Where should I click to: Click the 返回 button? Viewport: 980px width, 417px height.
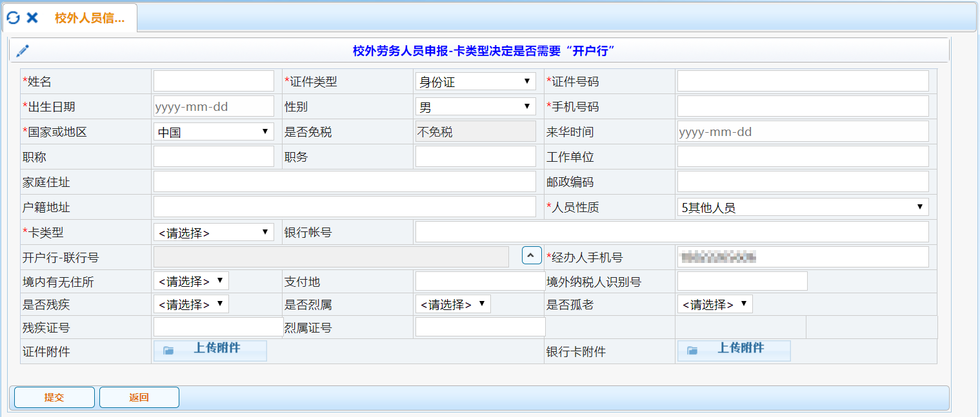coord(139,398)
